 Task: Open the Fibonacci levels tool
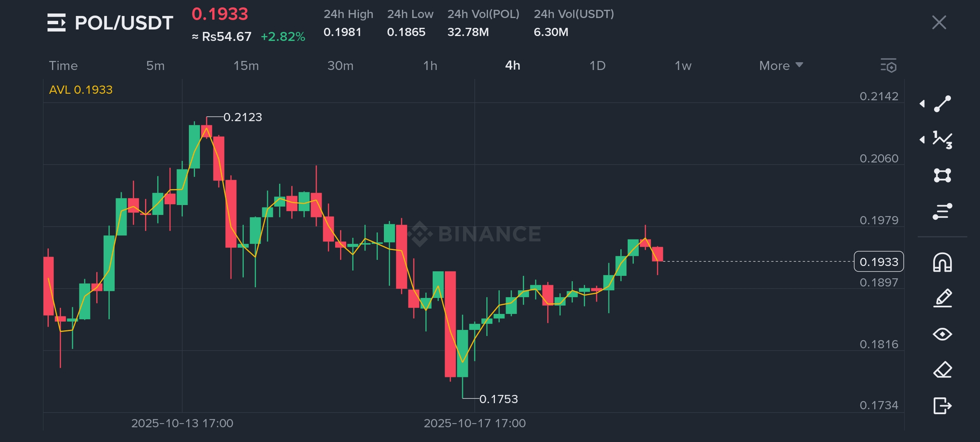click(942, 211)
